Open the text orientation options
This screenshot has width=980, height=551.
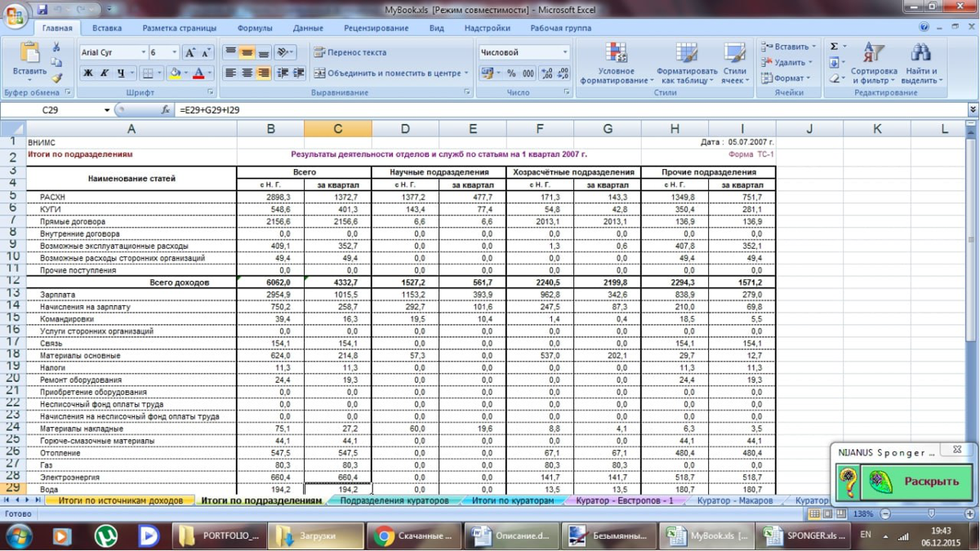click(x=285, y=52)
